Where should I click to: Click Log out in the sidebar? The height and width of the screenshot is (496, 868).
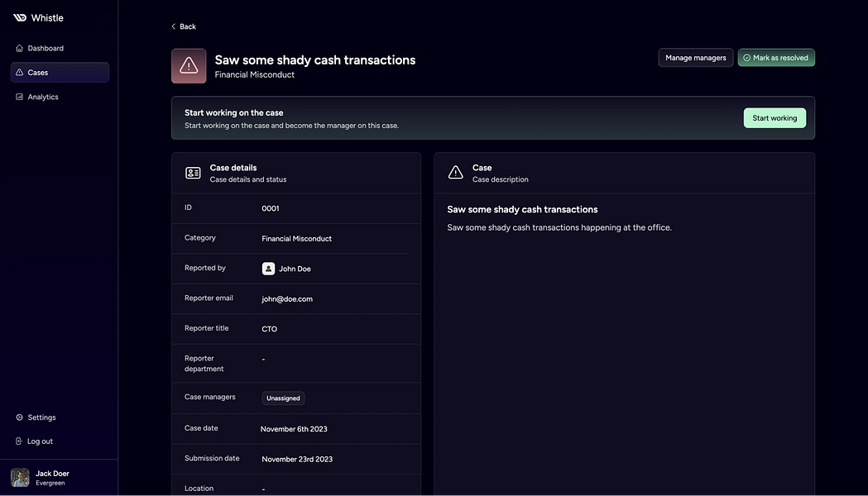[60, 441]
